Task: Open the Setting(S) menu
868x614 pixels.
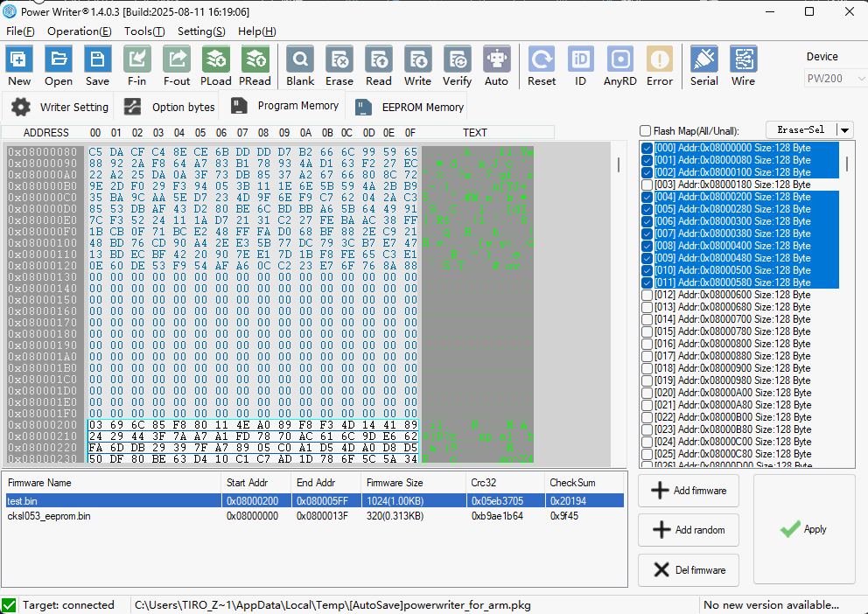Action: pos(201,31)
